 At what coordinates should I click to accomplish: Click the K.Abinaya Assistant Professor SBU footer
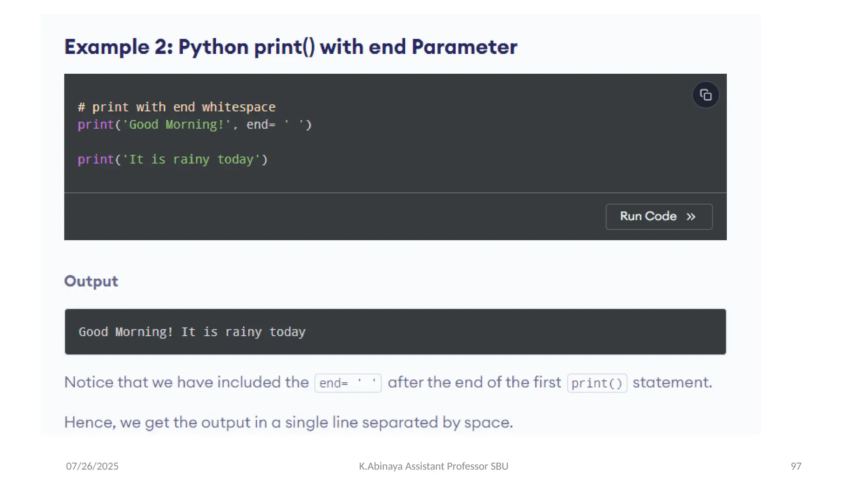click(x=433, y=466)
